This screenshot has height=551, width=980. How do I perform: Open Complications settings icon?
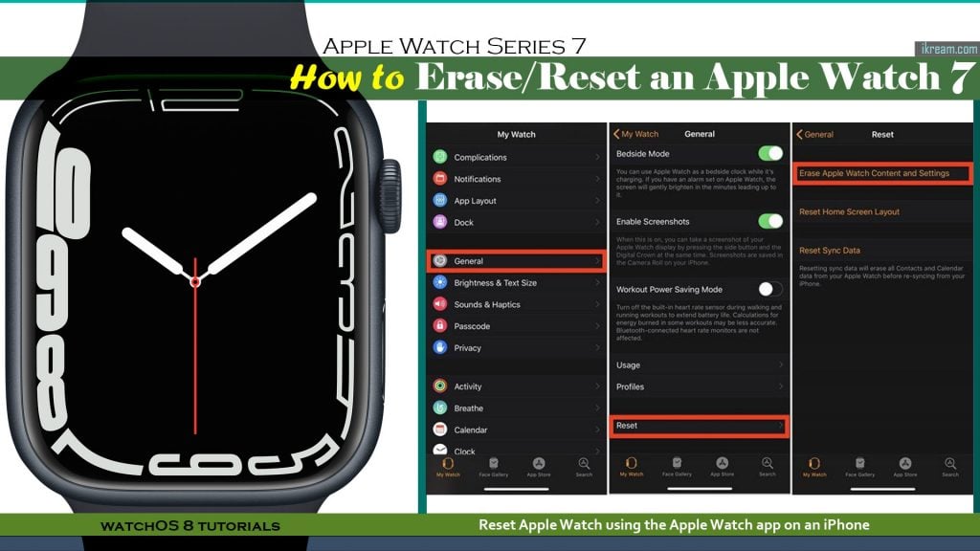coord(440,157)
